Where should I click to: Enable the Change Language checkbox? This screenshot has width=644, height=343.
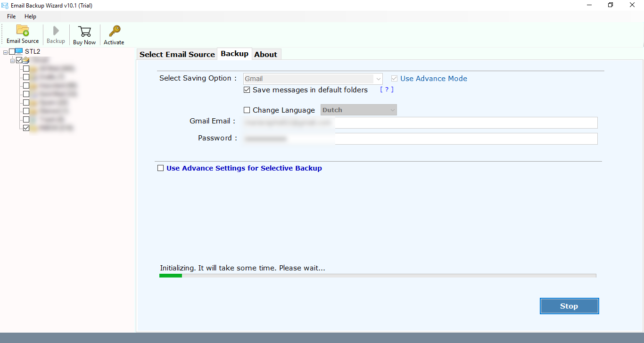point(247,110)
